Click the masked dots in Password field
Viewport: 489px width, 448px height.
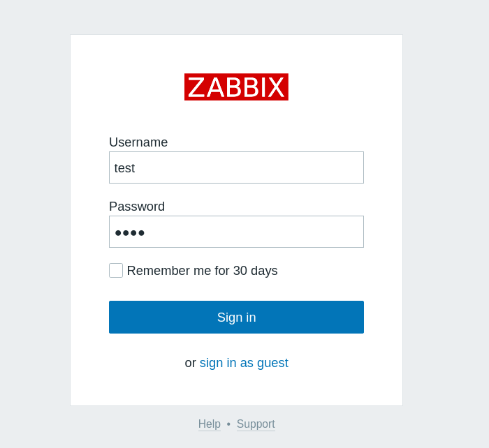point(130,233)
